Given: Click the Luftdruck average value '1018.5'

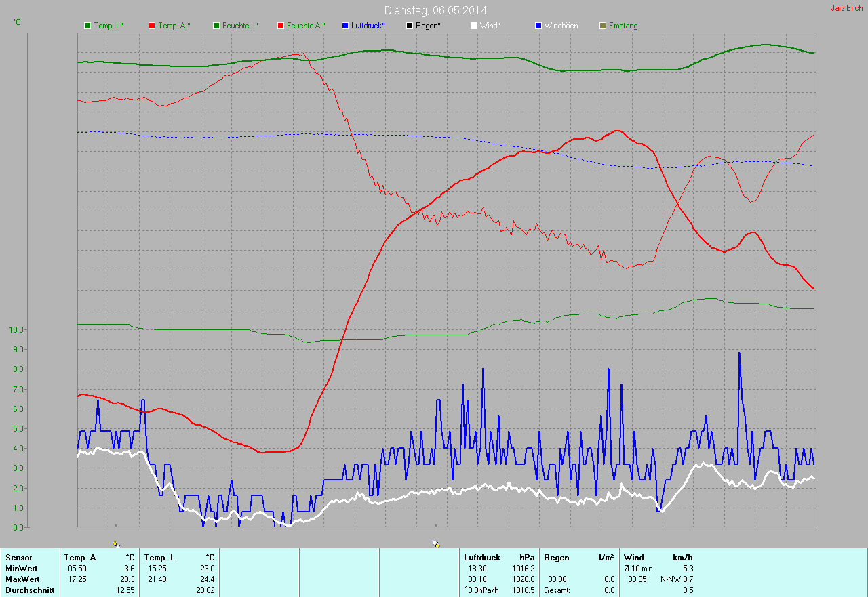Looking at the screenshot, I should [x=524, y=590].
